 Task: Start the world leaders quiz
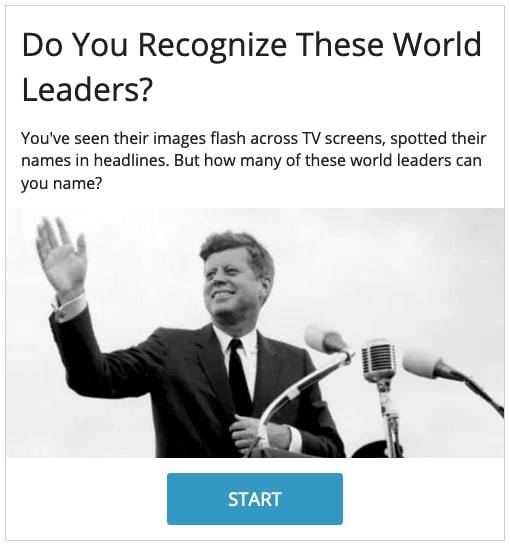(254, 499)
